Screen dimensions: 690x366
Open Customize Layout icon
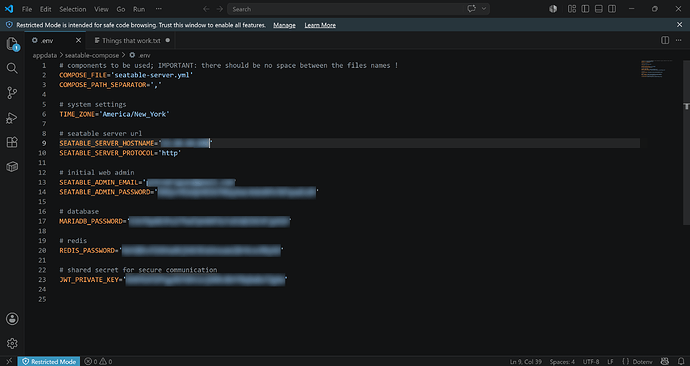572,9
